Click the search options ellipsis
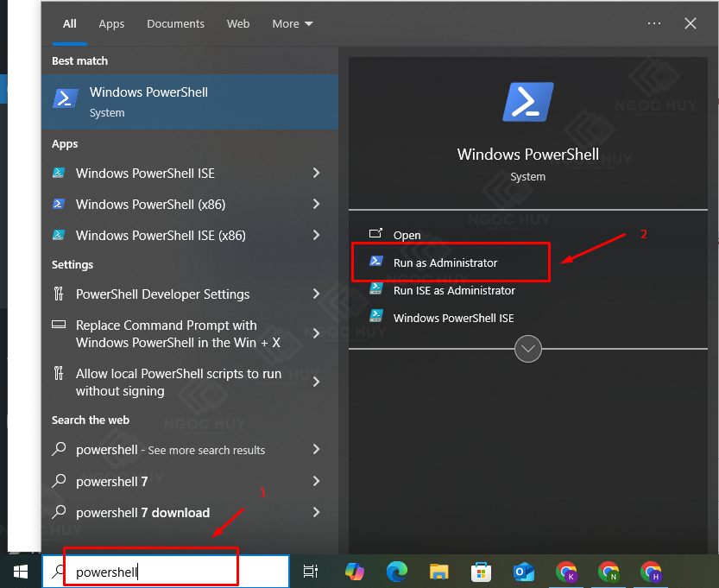 (x=654, y=23)
